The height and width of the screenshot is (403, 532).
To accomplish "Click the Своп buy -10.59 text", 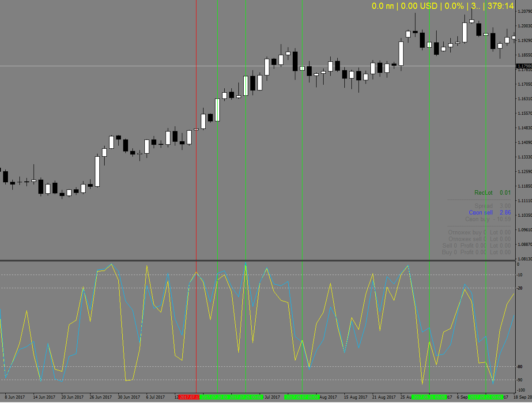I will (488, 219).
